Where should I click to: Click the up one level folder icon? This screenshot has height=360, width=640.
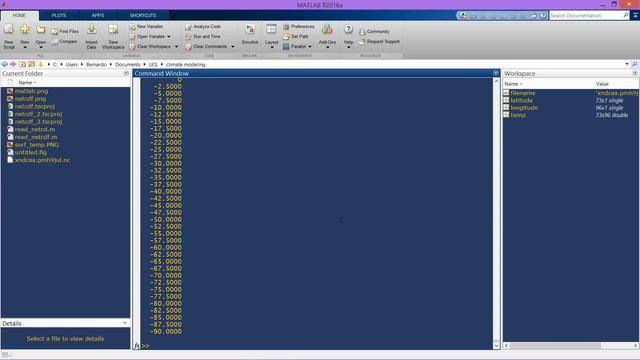tap(22, 64)
